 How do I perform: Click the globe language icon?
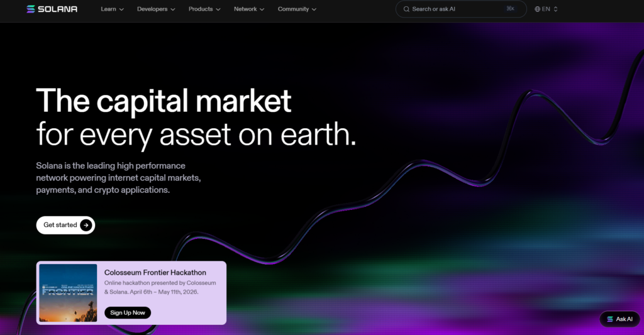pyautogui.click(x=537, y=9)
